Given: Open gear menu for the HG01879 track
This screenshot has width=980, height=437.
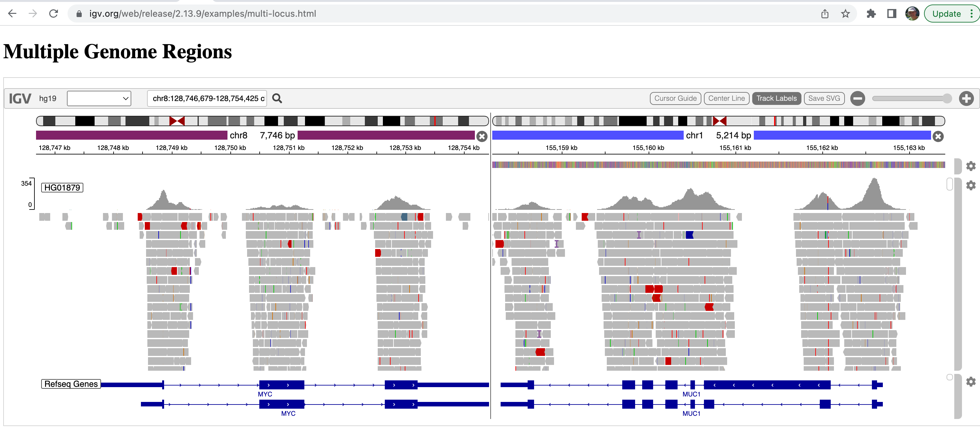Looking at the screenshot, I should [x=970, y=185].
